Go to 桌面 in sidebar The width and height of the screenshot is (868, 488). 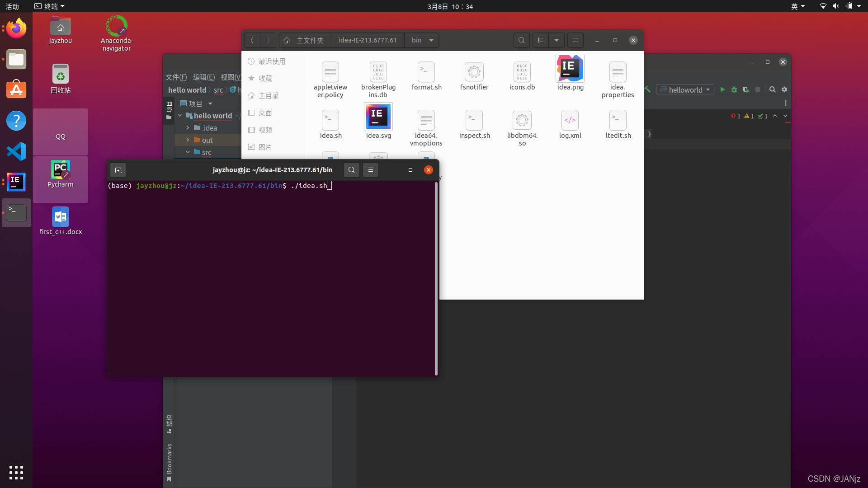click(x=265, y=113)
